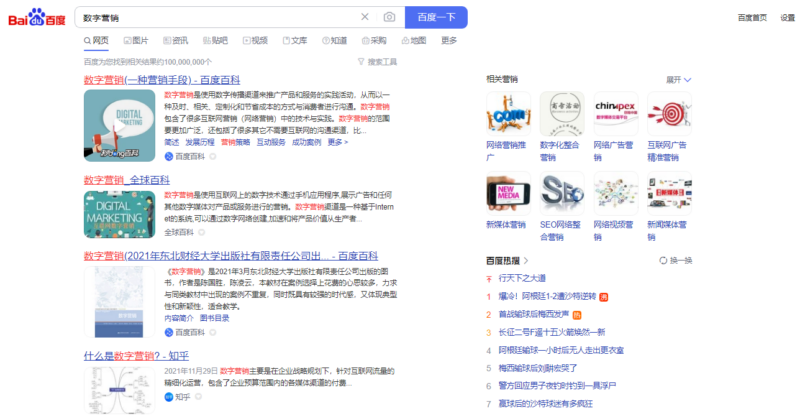The height and width of the screenshot is (416, 800).
Task: Open the 视频 tab
Action: click(255, 40)
